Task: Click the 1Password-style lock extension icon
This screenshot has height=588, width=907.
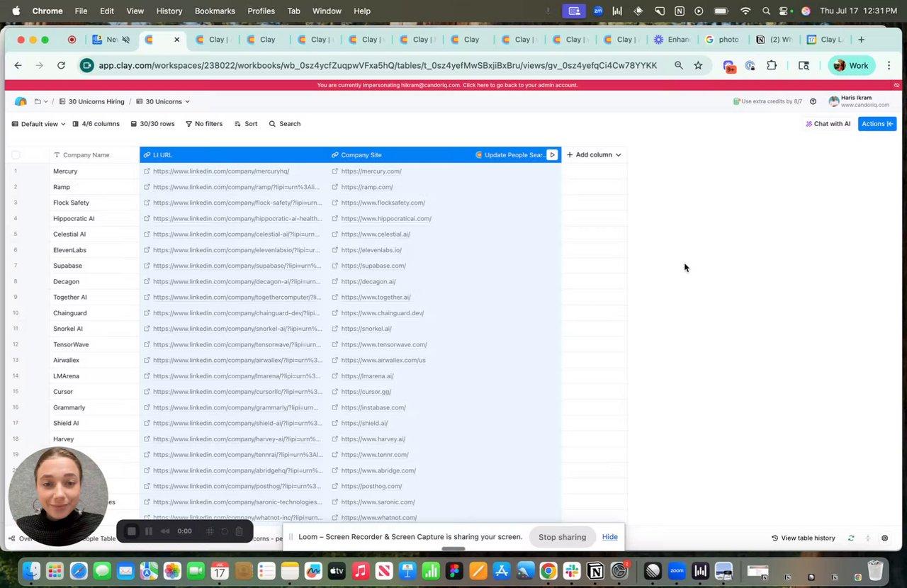Action: (750, 65)
